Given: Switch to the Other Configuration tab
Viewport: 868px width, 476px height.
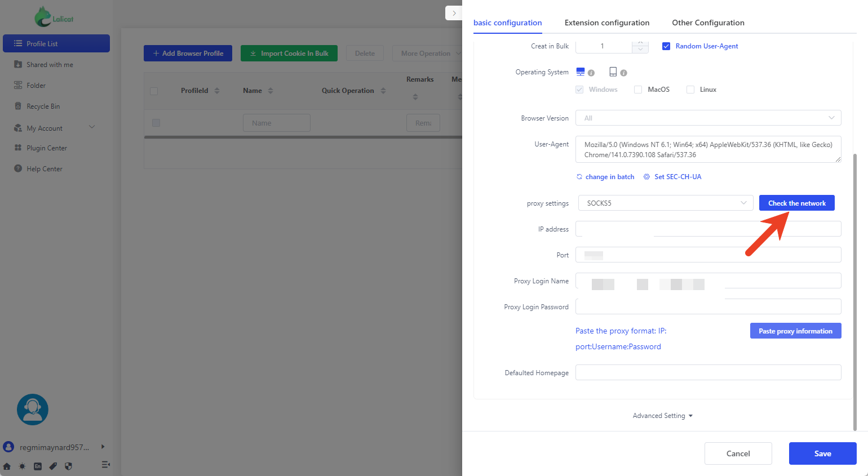Looking at the screenshot, I should coord(708,23).
